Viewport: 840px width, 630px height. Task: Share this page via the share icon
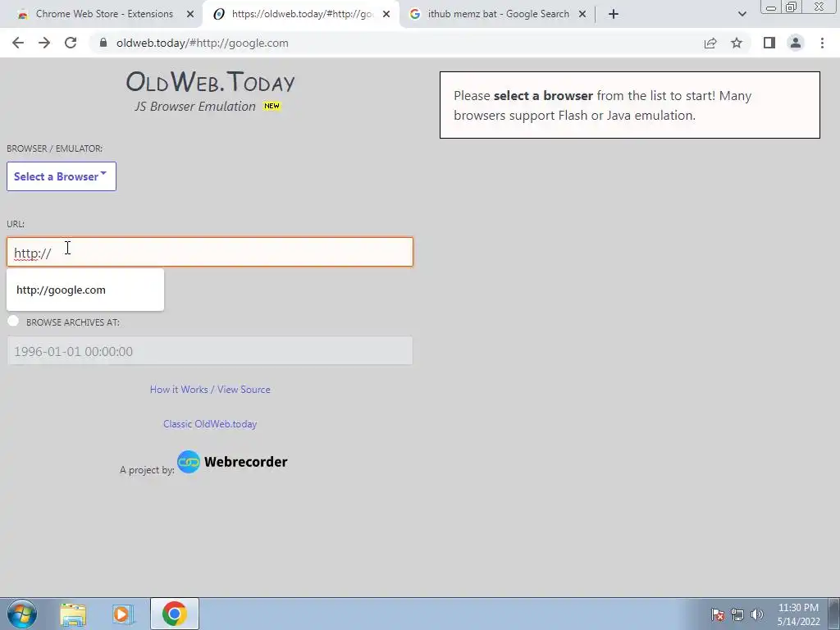coord(710,43)
